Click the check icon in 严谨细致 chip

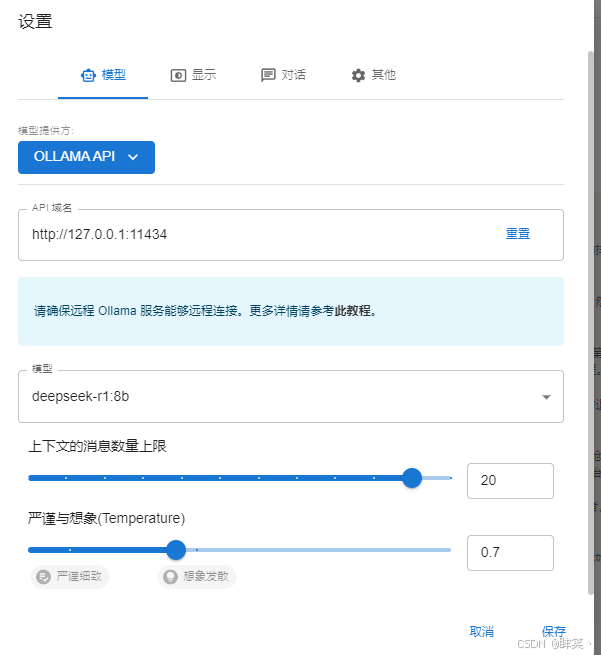(x=43, y=577)
